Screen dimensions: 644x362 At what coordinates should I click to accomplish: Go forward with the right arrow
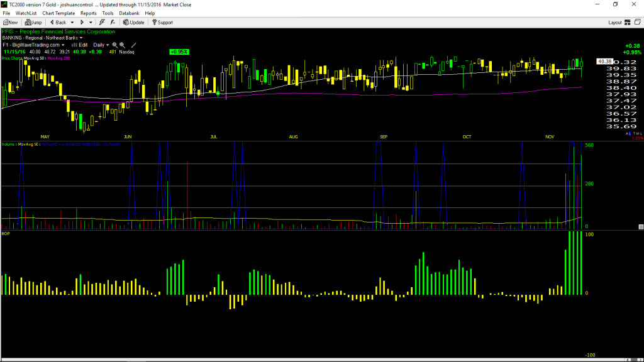pos(82,23)
